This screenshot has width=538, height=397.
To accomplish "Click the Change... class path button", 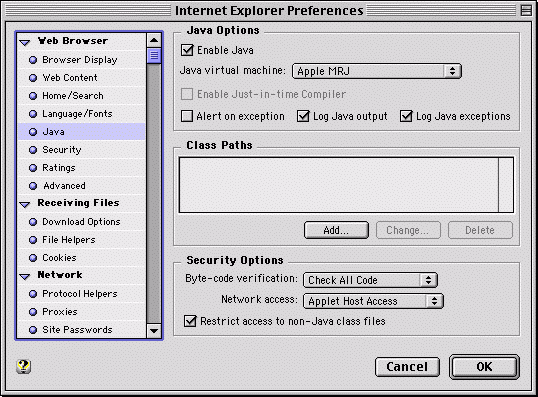I will [x=408, y=230].
